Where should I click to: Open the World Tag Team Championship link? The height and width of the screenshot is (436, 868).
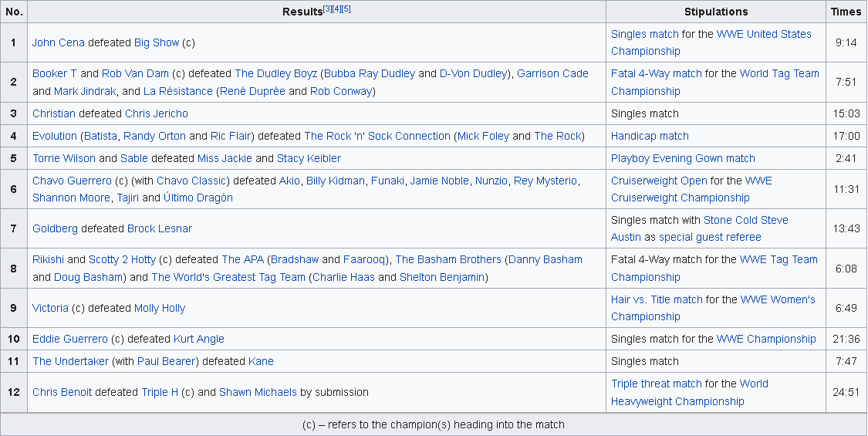(715, 82)
